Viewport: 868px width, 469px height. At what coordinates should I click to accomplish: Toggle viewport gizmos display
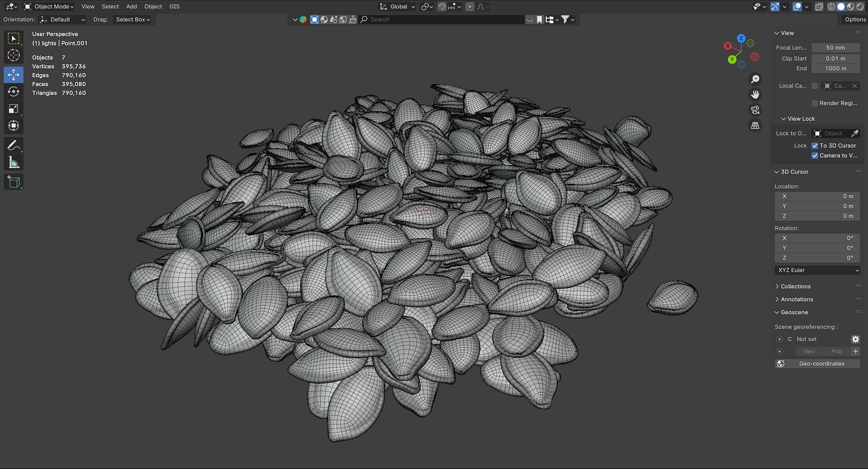[775, 7]
